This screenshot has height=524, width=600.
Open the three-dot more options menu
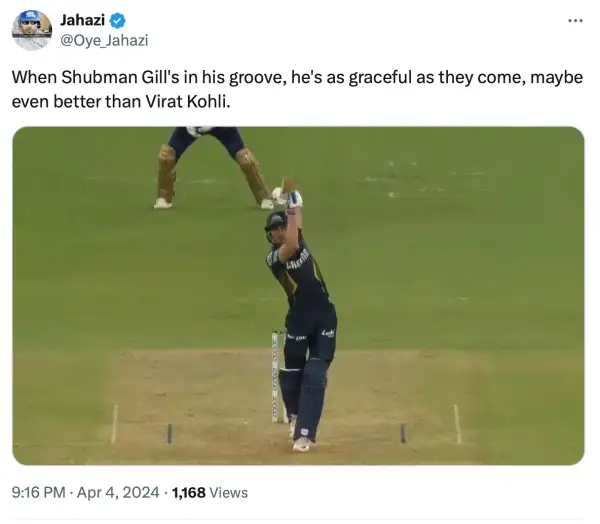point(575,21)
